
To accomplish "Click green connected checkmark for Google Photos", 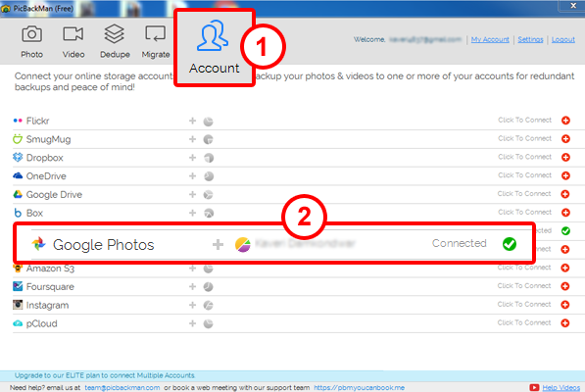I will pos(510,244).
